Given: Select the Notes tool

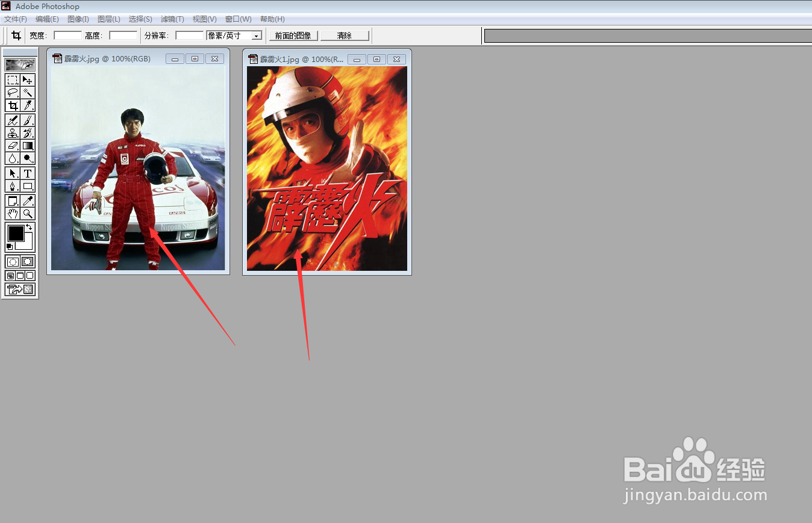Looking at the screenshot, I should tap(13, 201).
